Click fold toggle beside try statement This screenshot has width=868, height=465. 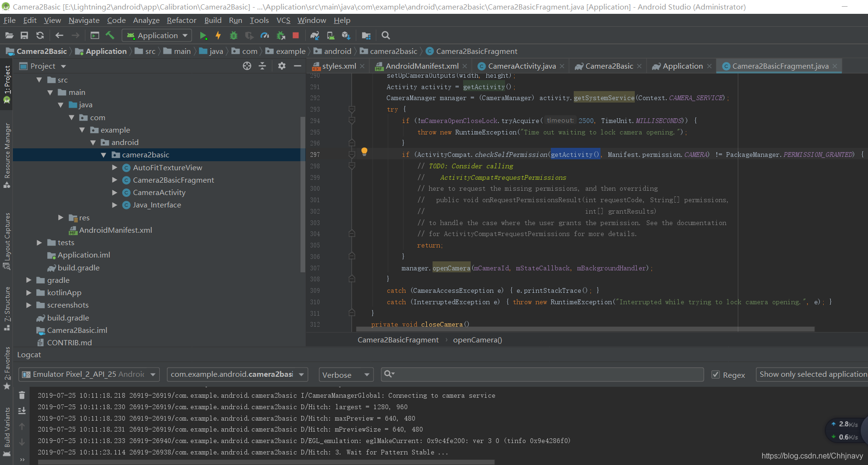(352, 109)
